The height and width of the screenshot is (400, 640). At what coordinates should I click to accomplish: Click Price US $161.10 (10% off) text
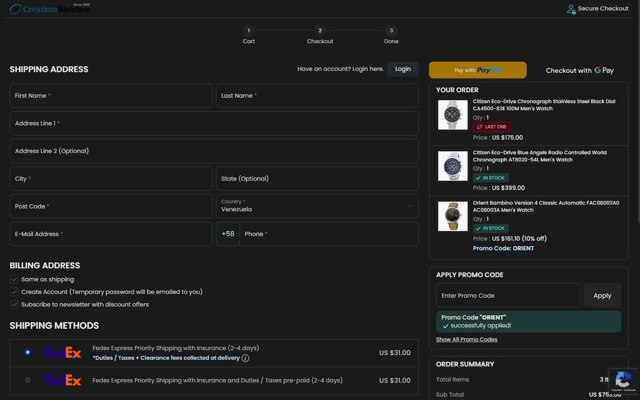(x=510, y=238)
